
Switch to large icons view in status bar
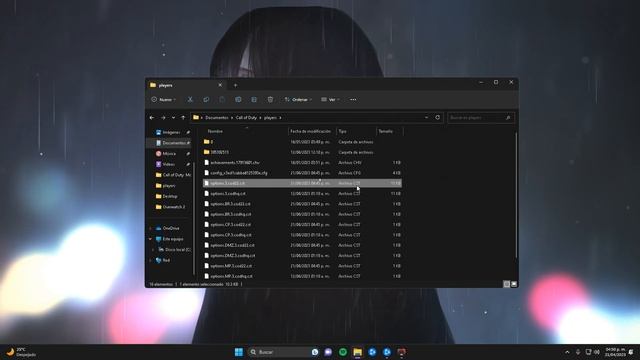click(514, 284)
